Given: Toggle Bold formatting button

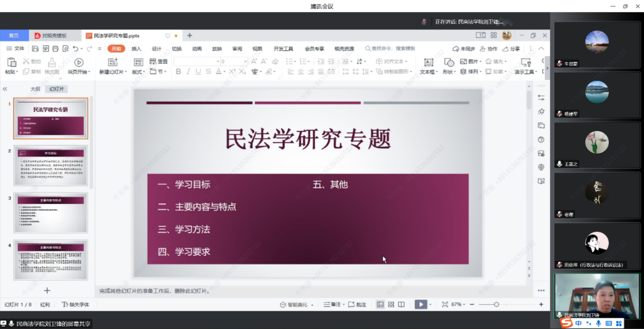Looking at the screenshot, I should tap(178, 72).
